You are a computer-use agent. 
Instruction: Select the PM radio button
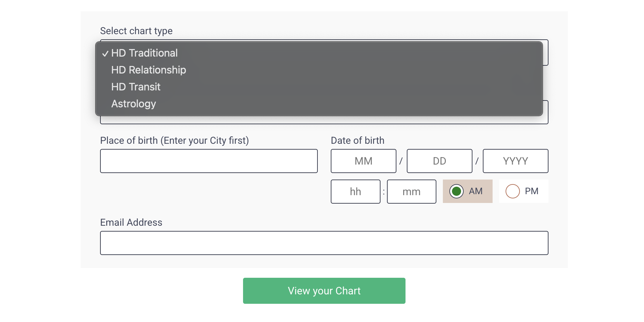pyautogui.click(x=512, y=191)
